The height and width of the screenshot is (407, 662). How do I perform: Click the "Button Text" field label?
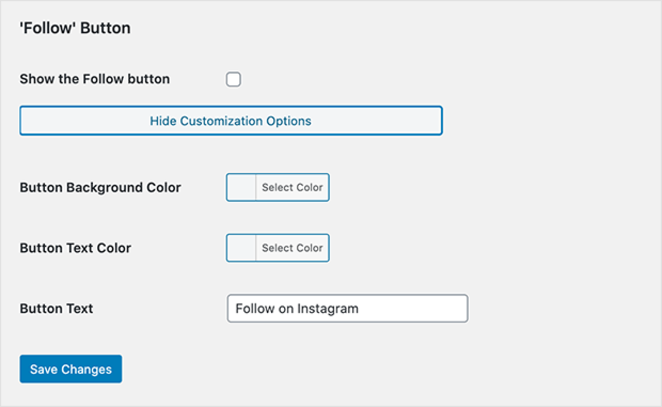tap(56, 309)
